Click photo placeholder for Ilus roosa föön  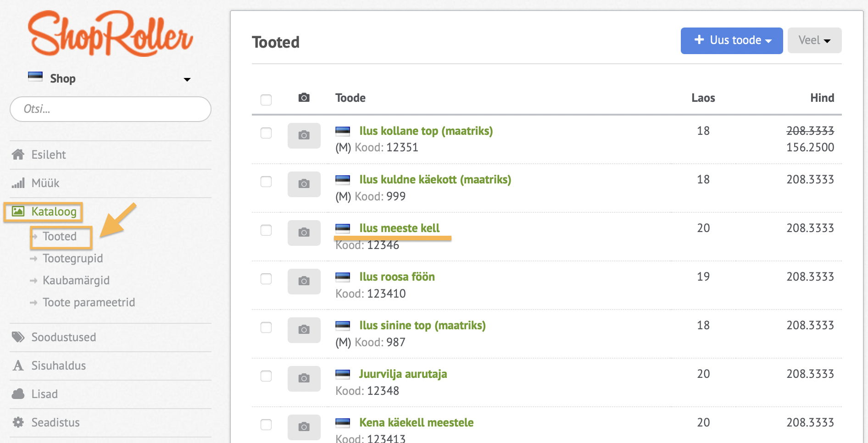[x=304, y=281]
